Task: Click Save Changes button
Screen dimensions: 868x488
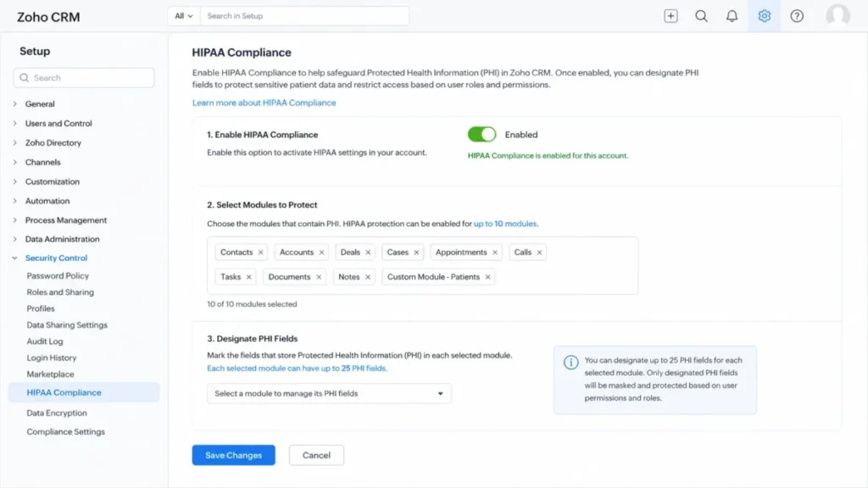Action: coord(234,455)
